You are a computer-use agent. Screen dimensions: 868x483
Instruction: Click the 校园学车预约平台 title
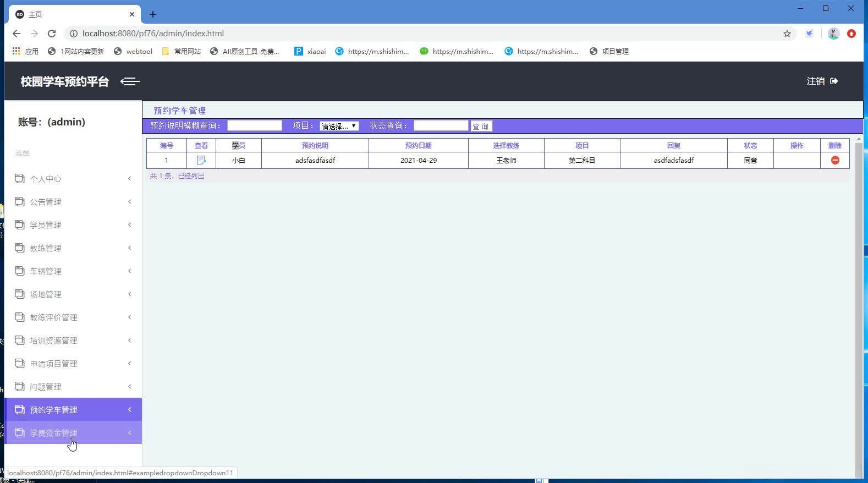65,81
